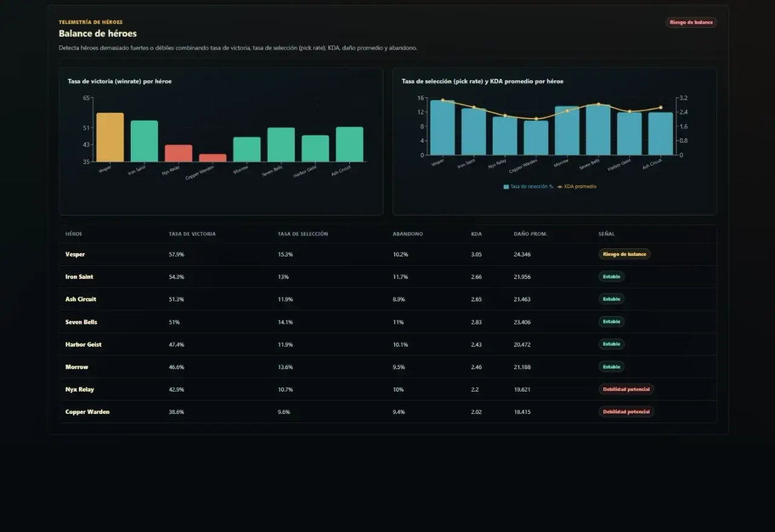Click the Ash Circuit winrate bar

349,144
